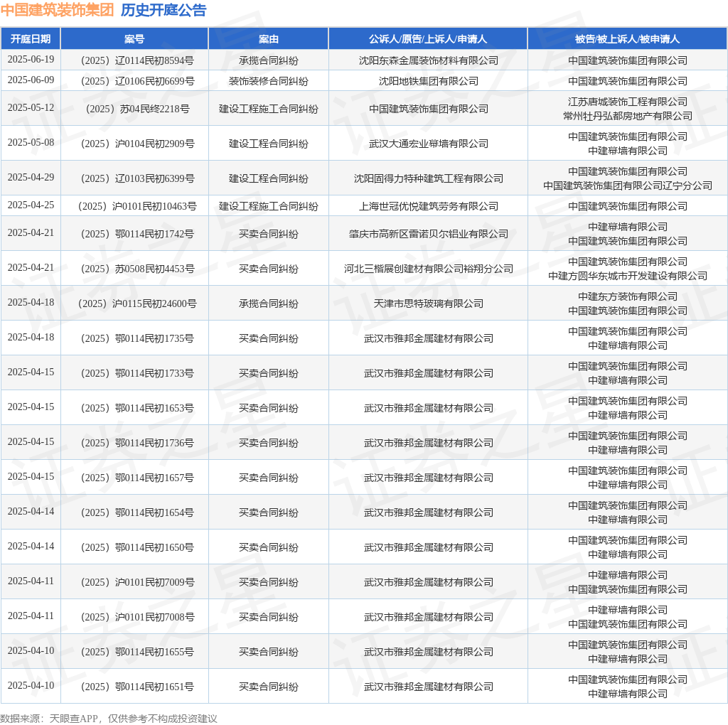This screenshot has width=728, height=725.
Task: Click 建设工程施工合同纠纷 in the 2218号 row
Action: pyautogui.click(x=268, y=109)
